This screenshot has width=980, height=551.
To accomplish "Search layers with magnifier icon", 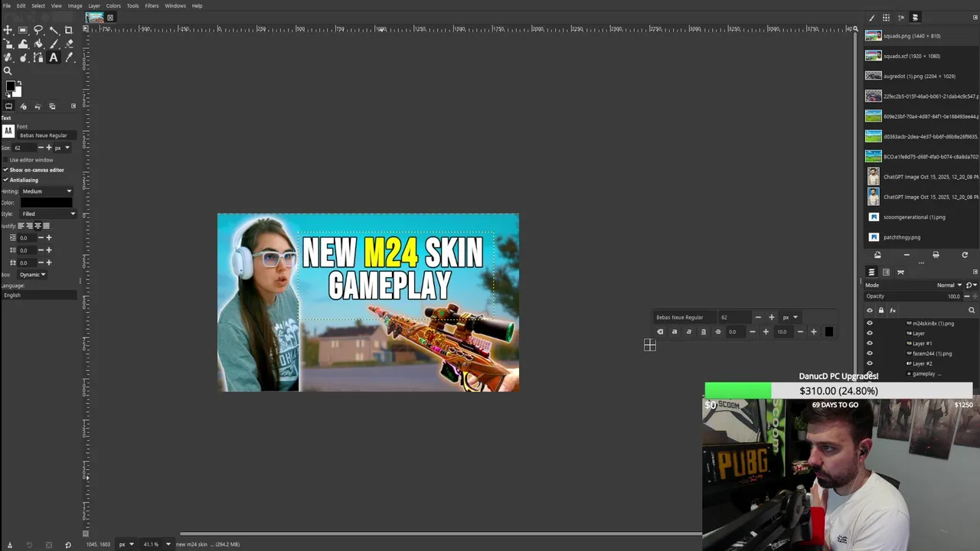I will coord(972,310).
